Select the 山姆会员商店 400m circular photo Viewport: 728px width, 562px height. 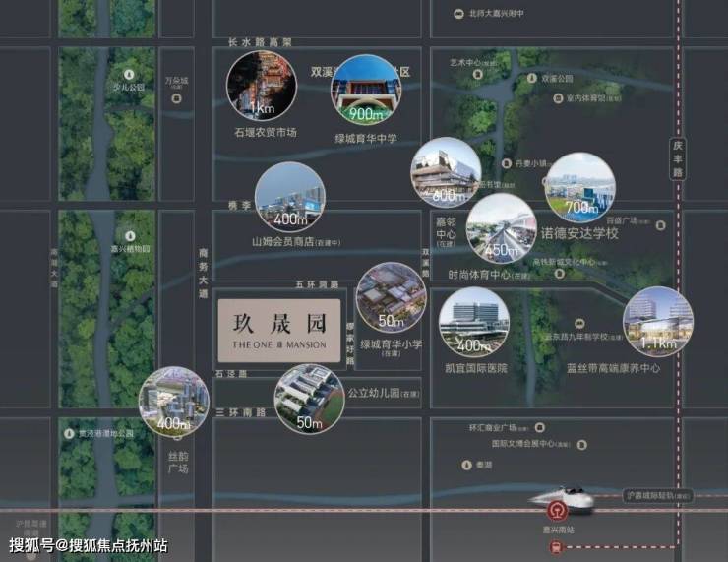[290, 198]
